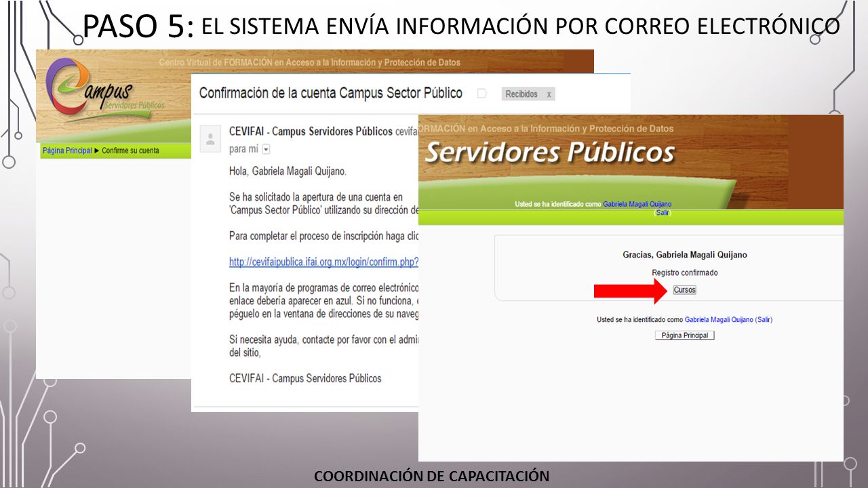Open Gabriela Magali Quijano link below Cursos
Viewport: 868px width, 488px height.
pyautogui.click(x=719, y=319)
